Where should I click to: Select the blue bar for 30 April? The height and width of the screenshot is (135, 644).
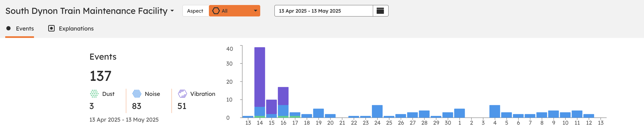pyautogui.click(x=447, y=115)
